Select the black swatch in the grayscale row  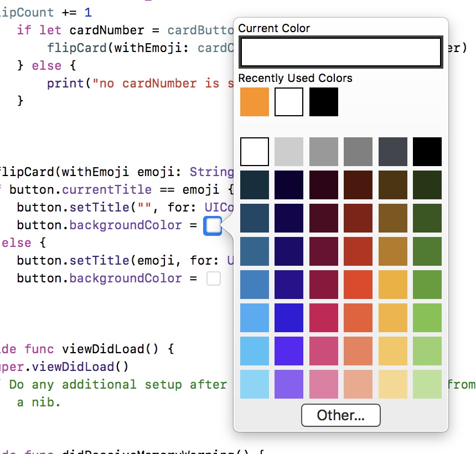[427, 152]
